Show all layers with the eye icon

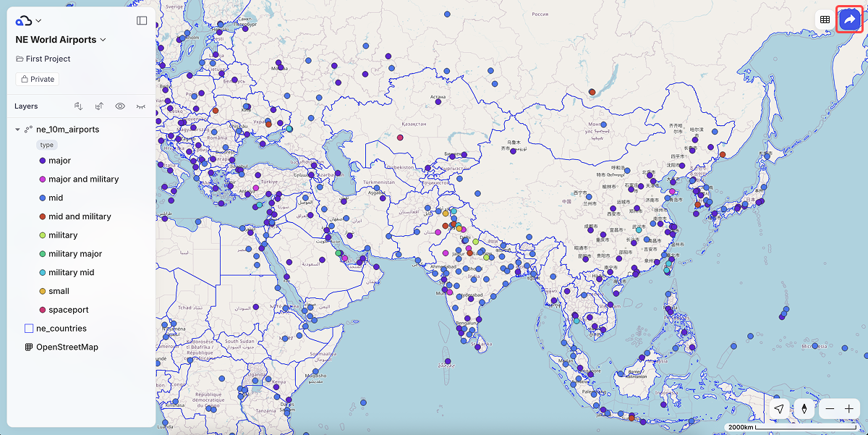(120, 106)
